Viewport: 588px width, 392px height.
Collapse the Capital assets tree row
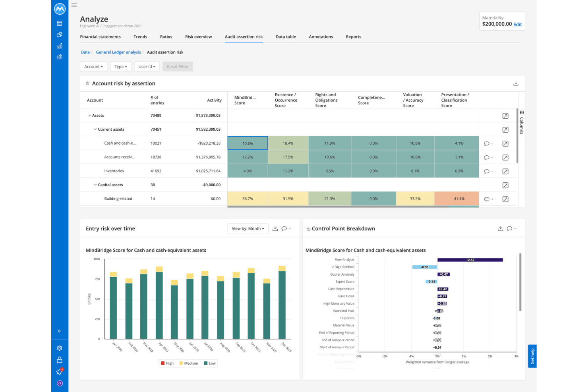pos(95,185)
